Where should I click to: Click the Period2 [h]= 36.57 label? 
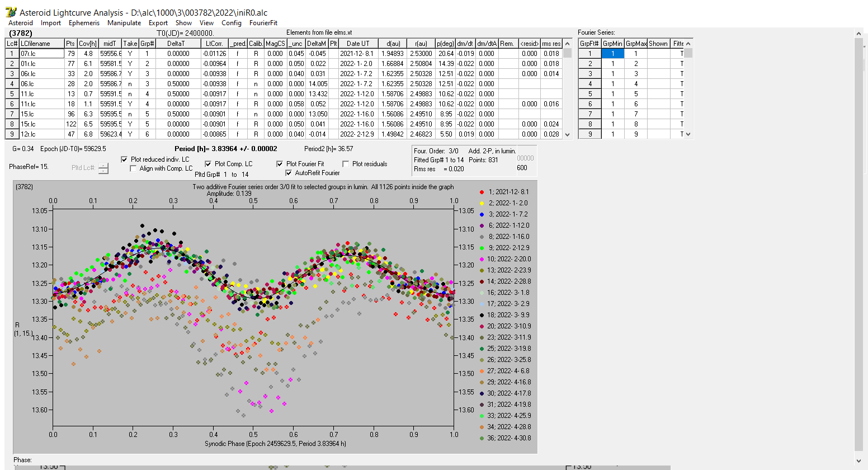pyautogui.click(x=329, y=149)
